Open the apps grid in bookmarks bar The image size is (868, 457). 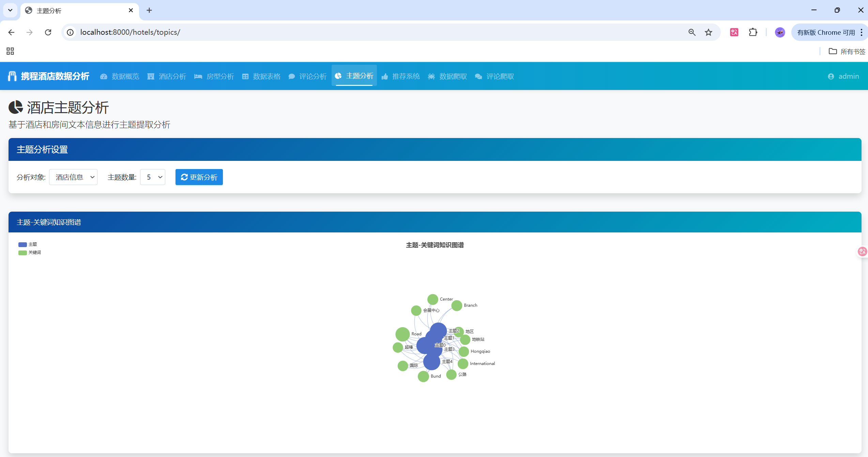pyautogui.click(x=10, y=51)
